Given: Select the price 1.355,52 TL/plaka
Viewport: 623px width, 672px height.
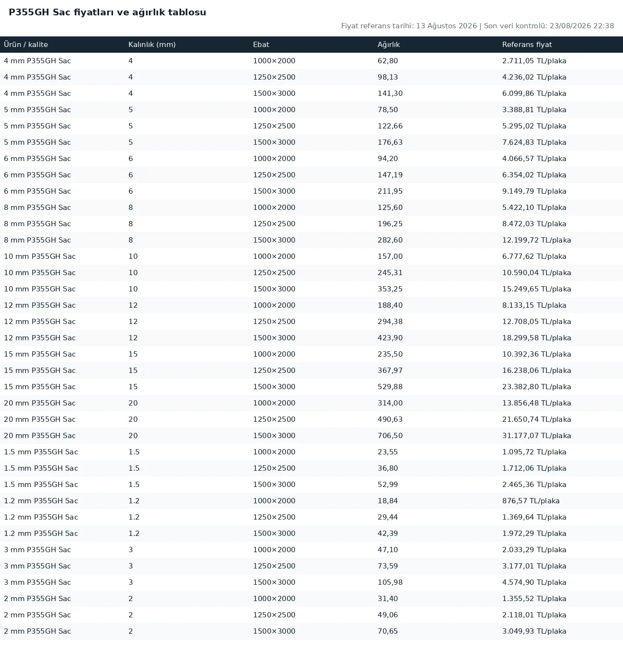Looking at the screenshot, I should coord(534,599).
